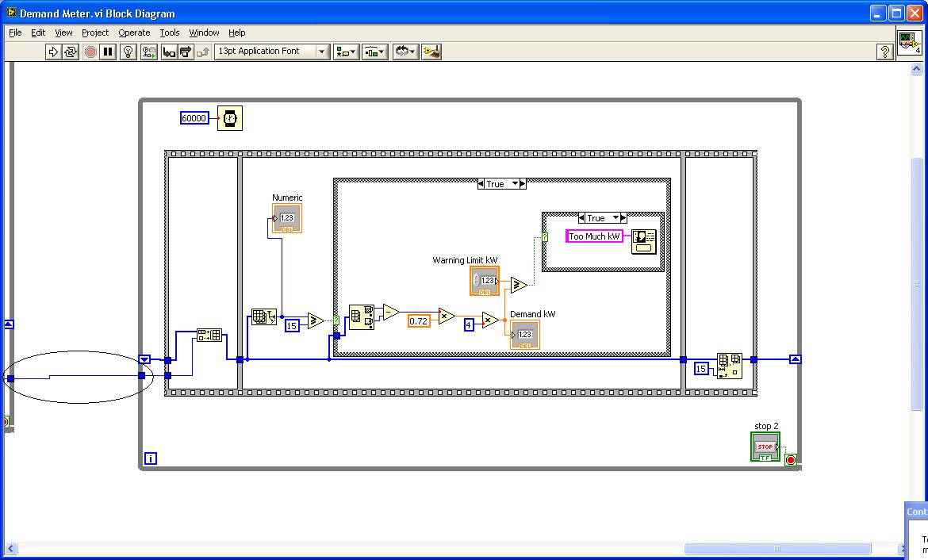This screenshot has height=560, width=928.
Task: Click the Run arrow button
Action: 53,52
